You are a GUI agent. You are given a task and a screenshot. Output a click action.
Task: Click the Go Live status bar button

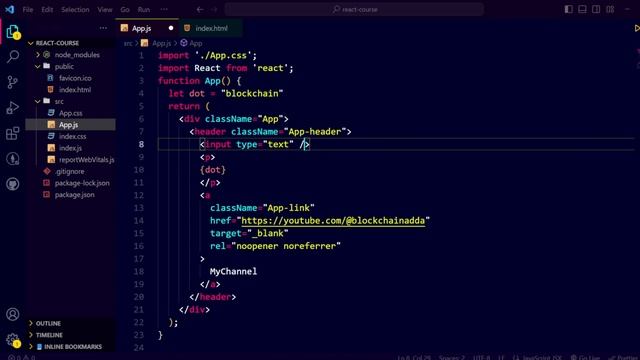585,357
